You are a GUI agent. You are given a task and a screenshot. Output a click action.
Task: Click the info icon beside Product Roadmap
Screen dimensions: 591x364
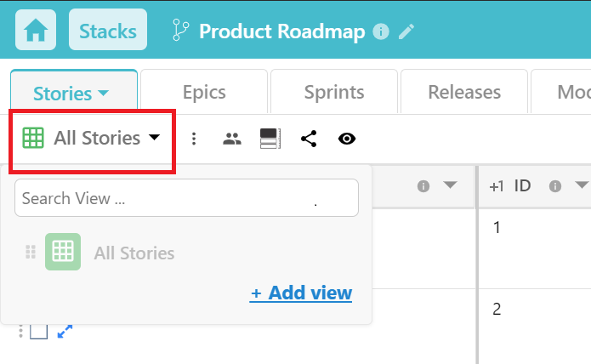pyautogui.click(x=381, y=31)
